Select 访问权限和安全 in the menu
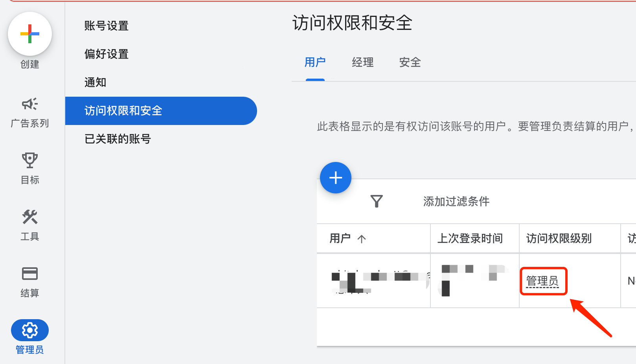The image size is (636, 364). [123, 111]
